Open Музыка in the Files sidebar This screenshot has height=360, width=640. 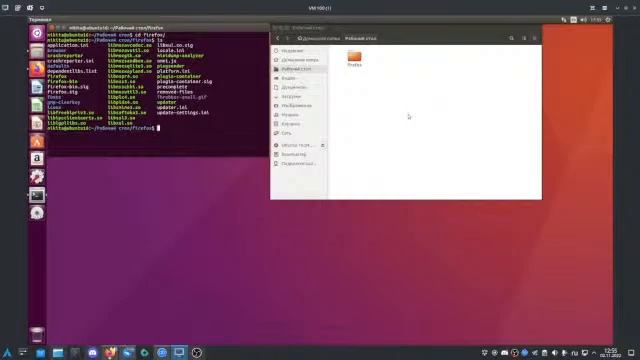click(x=299, y=115)
